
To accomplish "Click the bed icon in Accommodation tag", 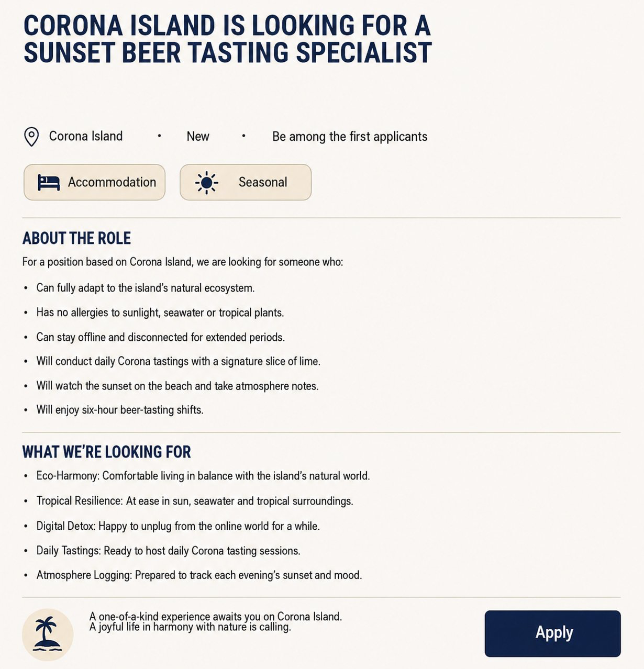I will coord(49,182).
